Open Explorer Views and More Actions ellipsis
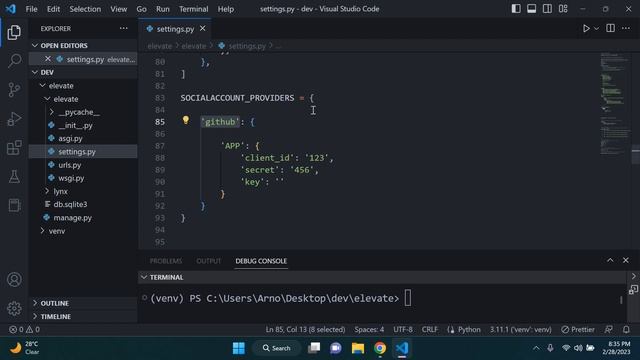This screenshot has height=360, width=640. 123,28
